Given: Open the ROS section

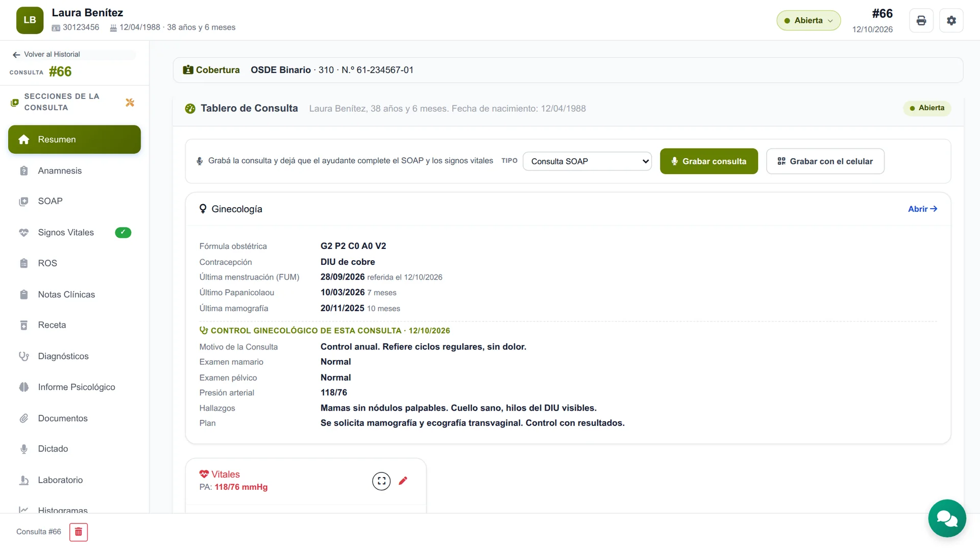Looking at the screenshot, I should point(75,263).
